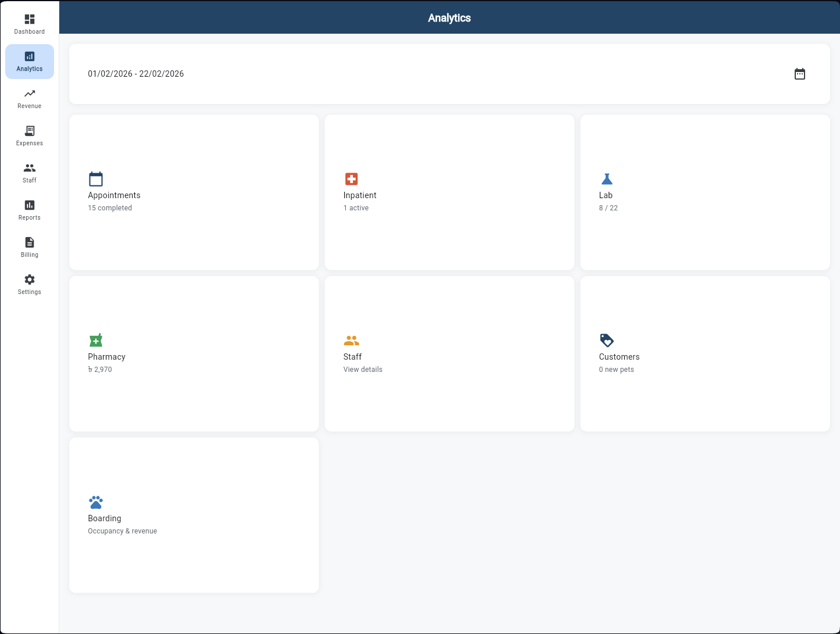840x634 pixels.
Task: Click the Billing document icon
Action: pyautogui.click(x=29, y=242)
